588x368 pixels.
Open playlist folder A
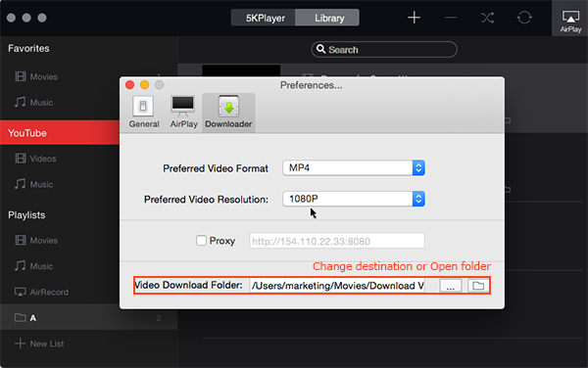[88, 317]
